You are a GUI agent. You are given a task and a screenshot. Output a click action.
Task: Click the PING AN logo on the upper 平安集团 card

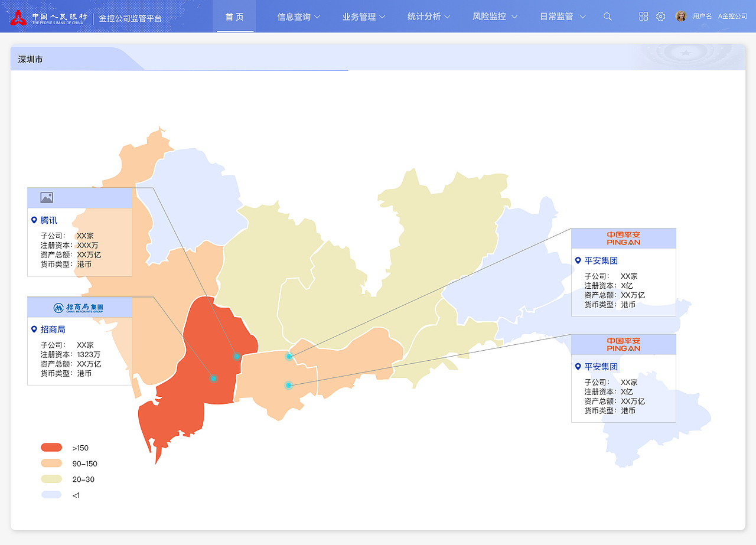(624, 239)
